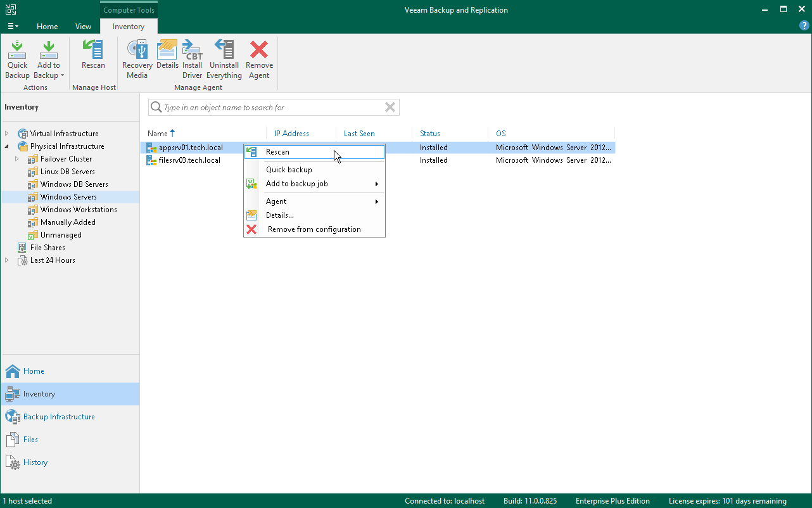
Task: Clear the search box with the X
Action: pyautogui.click(x=390, y=108)
